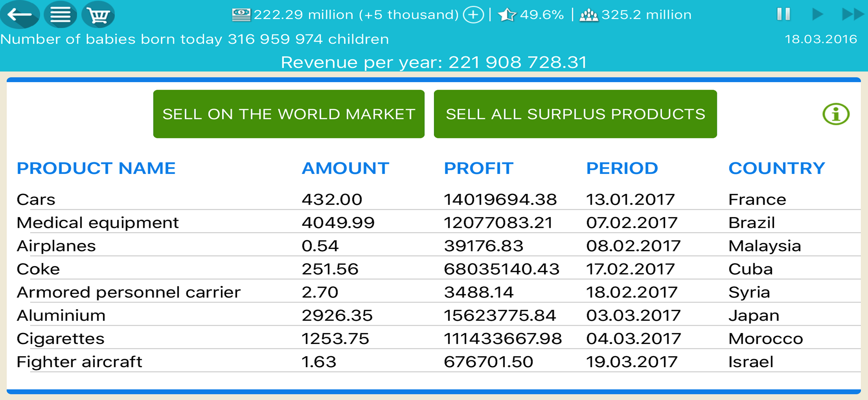Sort by Product Name column header

point(96,168)
